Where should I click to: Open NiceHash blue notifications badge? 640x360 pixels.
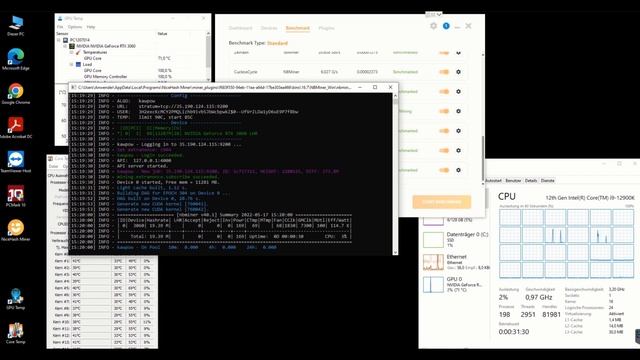pyautogui.click(x=446, y=26)
